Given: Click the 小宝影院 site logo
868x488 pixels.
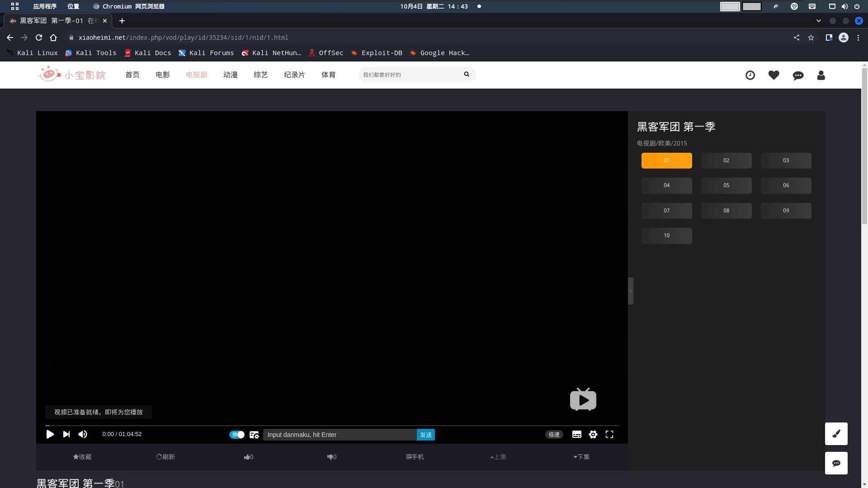Looking at the screenshot, I should click(x=72, y=74).
